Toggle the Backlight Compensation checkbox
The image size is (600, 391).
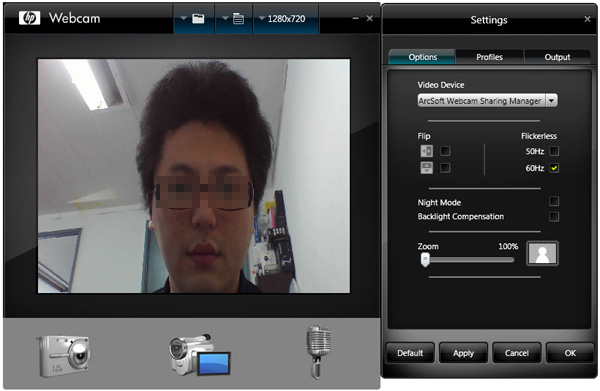(554, 217)
